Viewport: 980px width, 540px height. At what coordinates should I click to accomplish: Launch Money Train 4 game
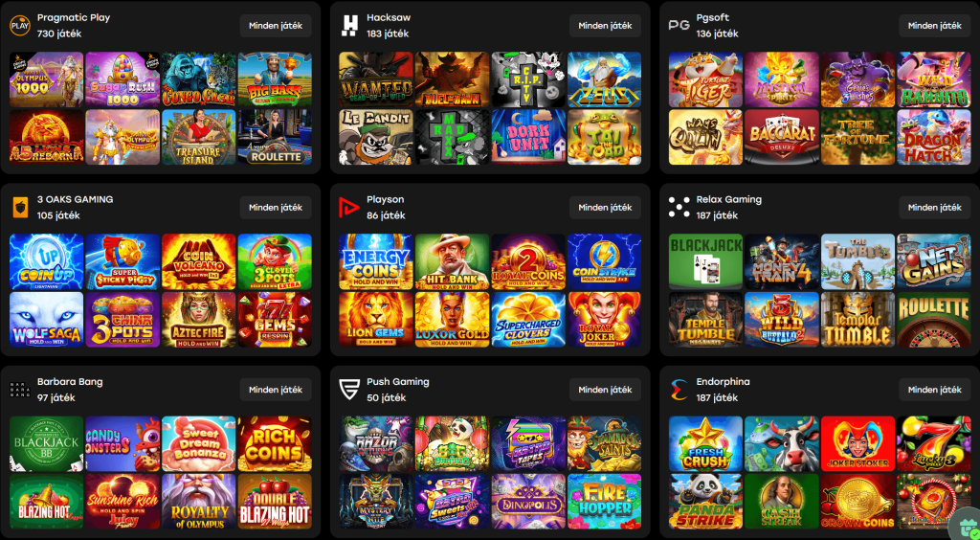pos(782,261)
